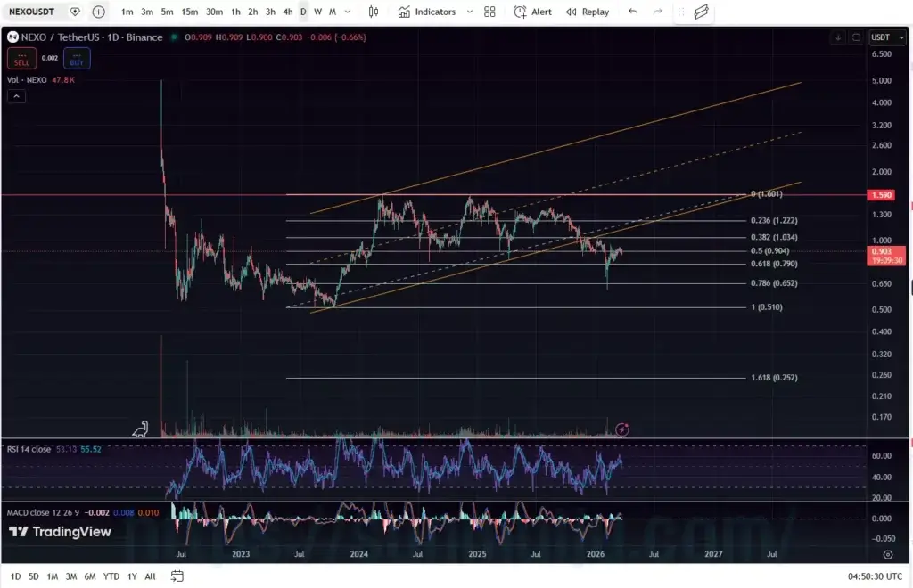Select the 0.618 (0.790) Fibonacci label
This screenshot has height=588, width=913.
pyautogui.click(x=774, y=264)
